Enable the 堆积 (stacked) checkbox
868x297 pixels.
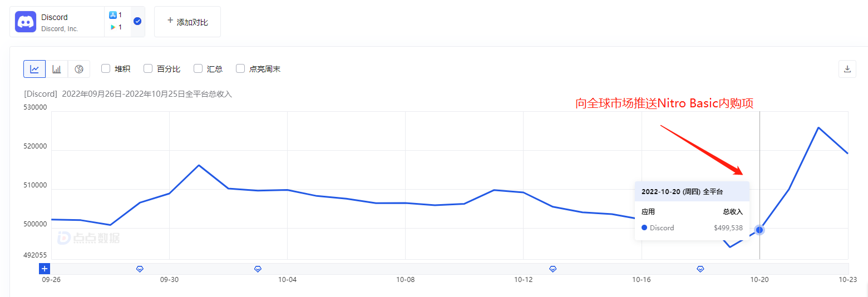tap(106, 69)
